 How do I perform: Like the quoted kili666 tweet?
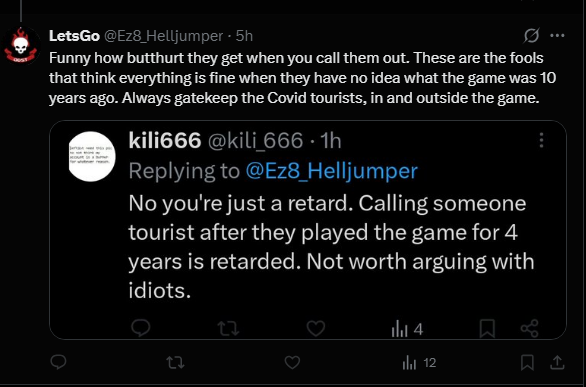(x=316, y=329)
